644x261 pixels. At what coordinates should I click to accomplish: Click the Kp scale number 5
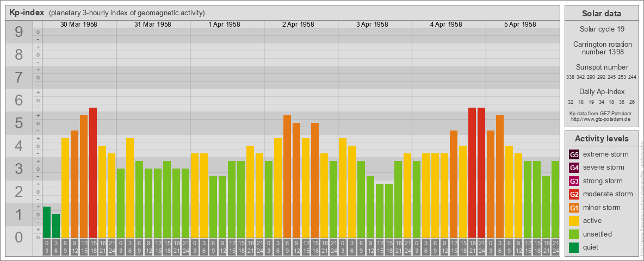click(19, 123)
